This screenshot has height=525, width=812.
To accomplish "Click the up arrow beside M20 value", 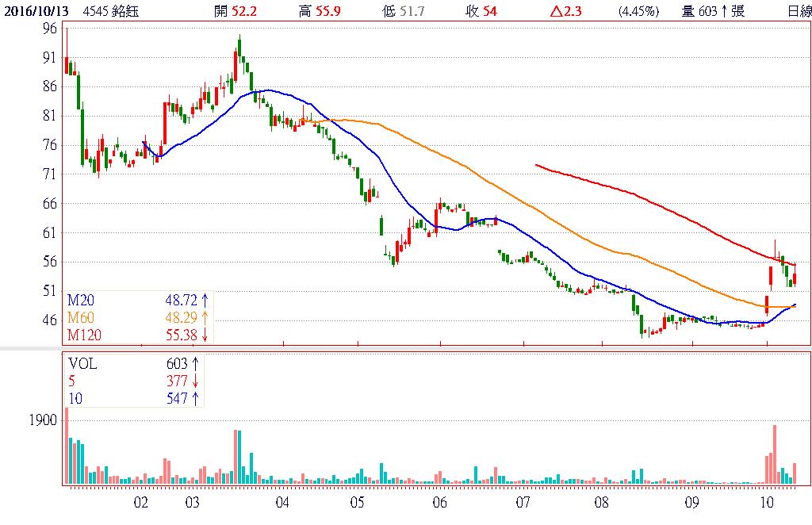I will 205,301.
